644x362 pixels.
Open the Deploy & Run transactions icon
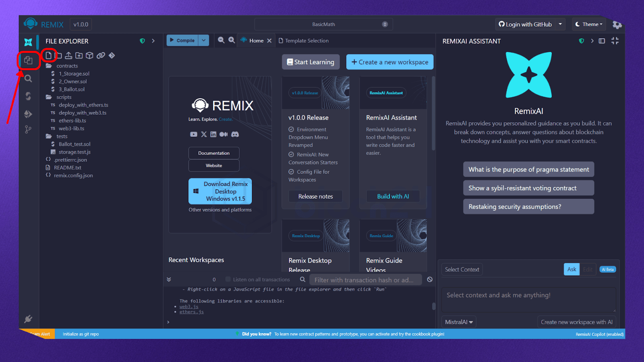point(28,114)
